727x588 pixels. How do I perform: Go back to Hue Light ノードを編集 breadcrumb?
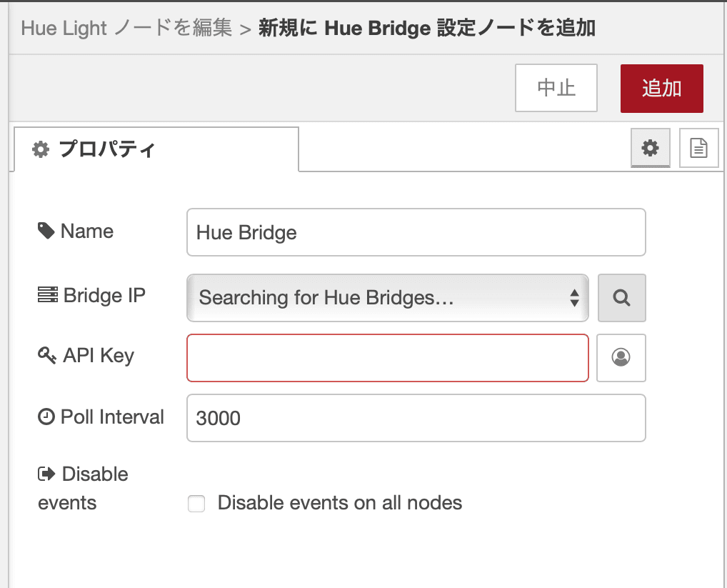click(x=126, y=28)
